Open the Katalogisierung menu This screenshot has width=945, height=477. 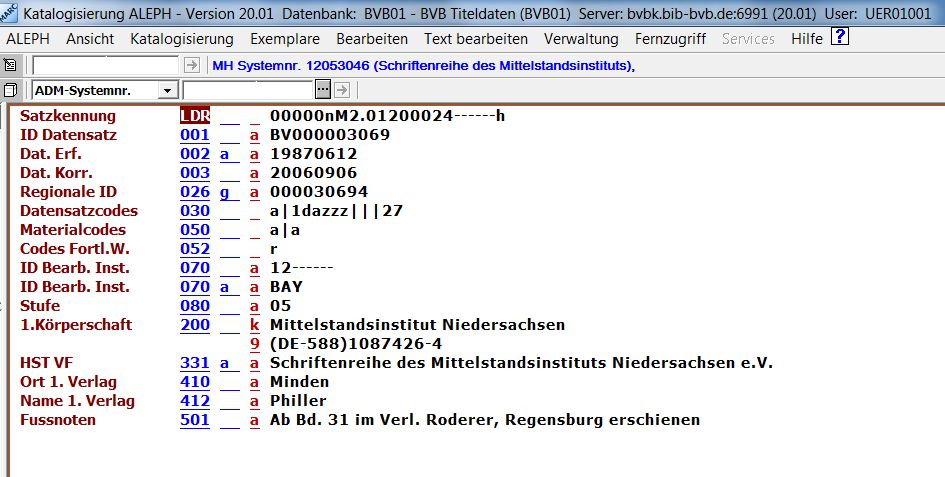(x=181, y=39)
